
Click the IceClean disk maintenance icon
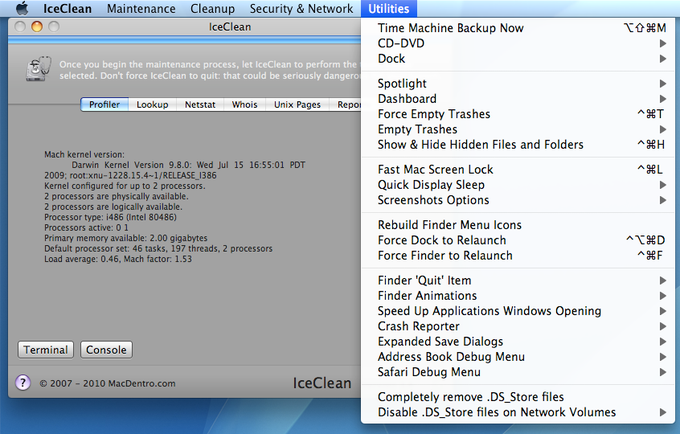coord(38,69)
